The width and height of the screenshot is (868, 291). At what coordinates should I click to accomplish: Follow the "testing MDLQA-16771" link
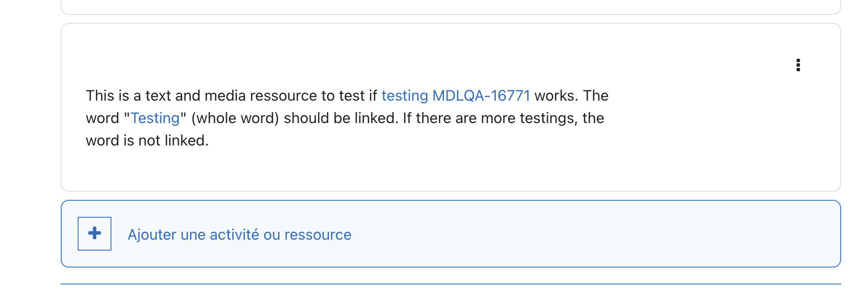455,96
